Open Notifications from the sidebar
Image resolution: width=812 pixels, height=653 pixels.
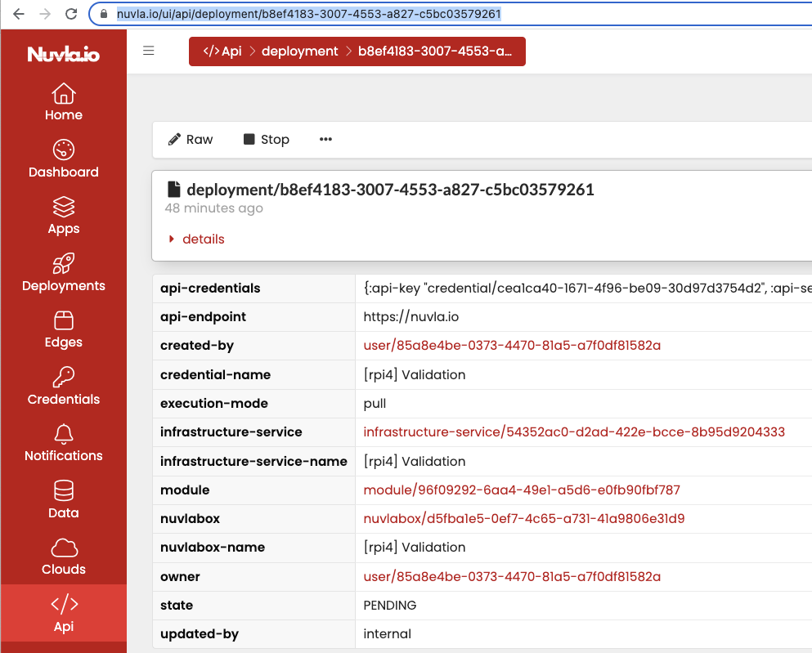(63, 442)
